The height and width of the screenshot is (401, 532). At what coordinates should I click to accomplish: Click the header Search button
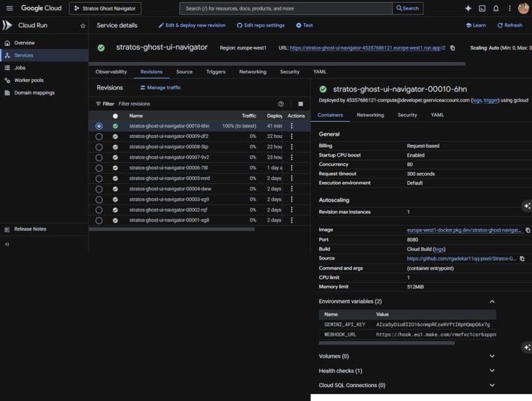(407, 8)
